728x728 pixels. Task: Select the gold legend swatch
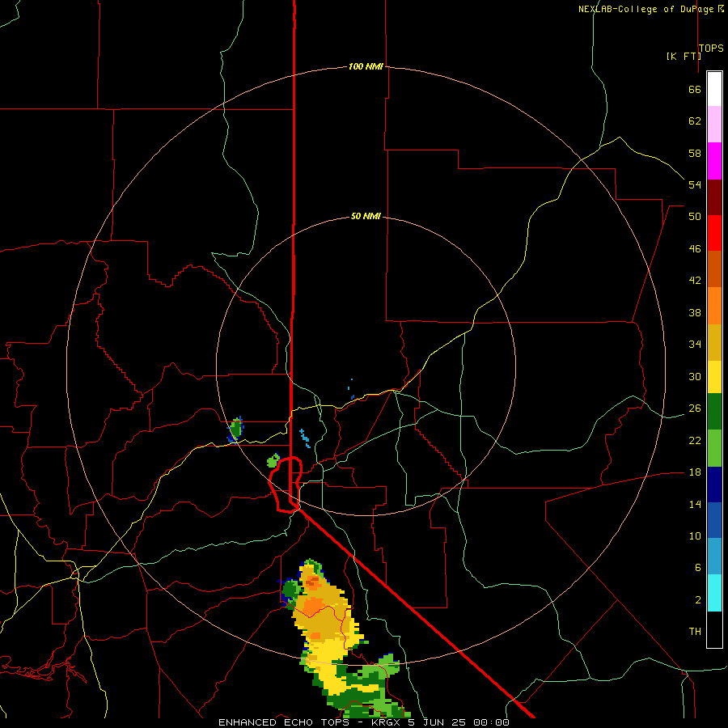click(x=714, y=342)
